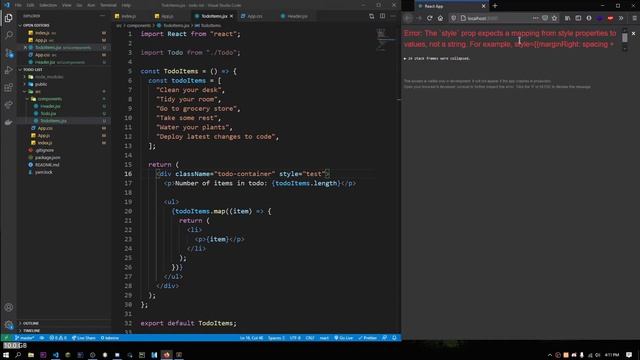Open the Search view in activity bar
Screen dimensions: 640x360
(x=9, y=35)
